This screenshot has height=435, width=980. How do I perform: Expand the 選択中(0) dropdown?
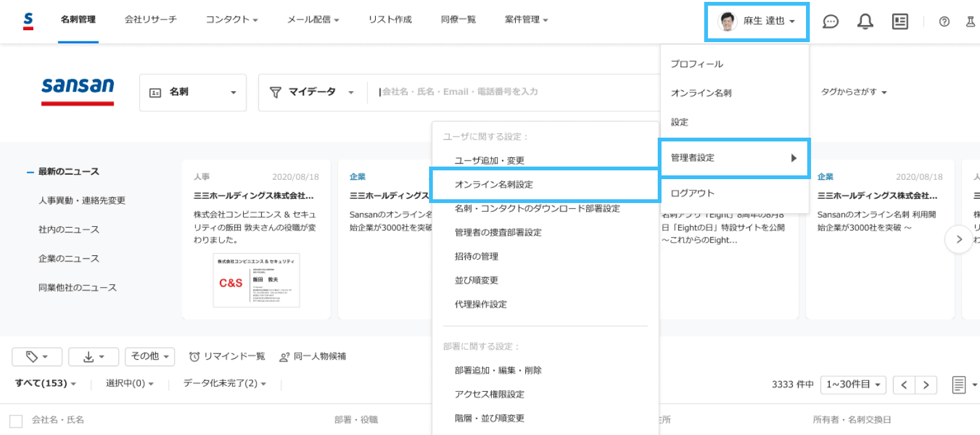click(129, 383)
